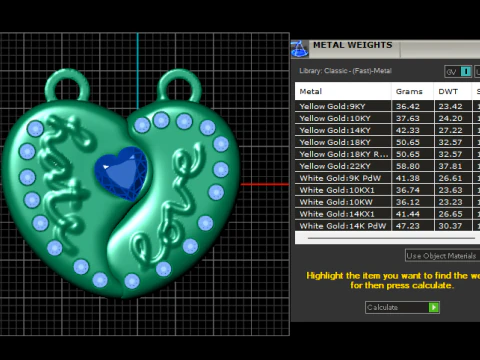Select the Yellow Gold:14KY row
This screenshot has height=360, width=480.
pyautogui.click(x=387, y=130)
